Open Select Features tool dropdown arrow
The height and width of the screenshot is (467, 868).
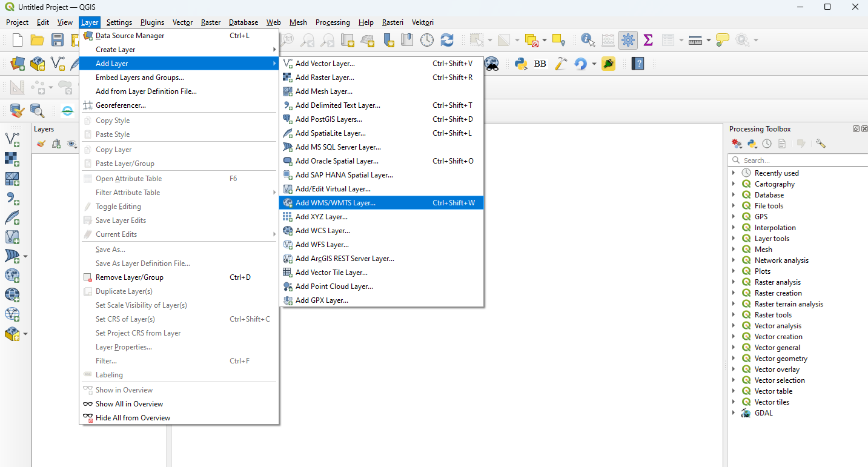489,40
